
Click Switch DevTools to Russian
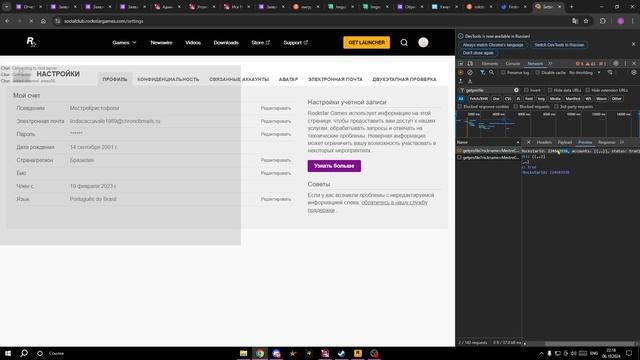click(559, 45)
